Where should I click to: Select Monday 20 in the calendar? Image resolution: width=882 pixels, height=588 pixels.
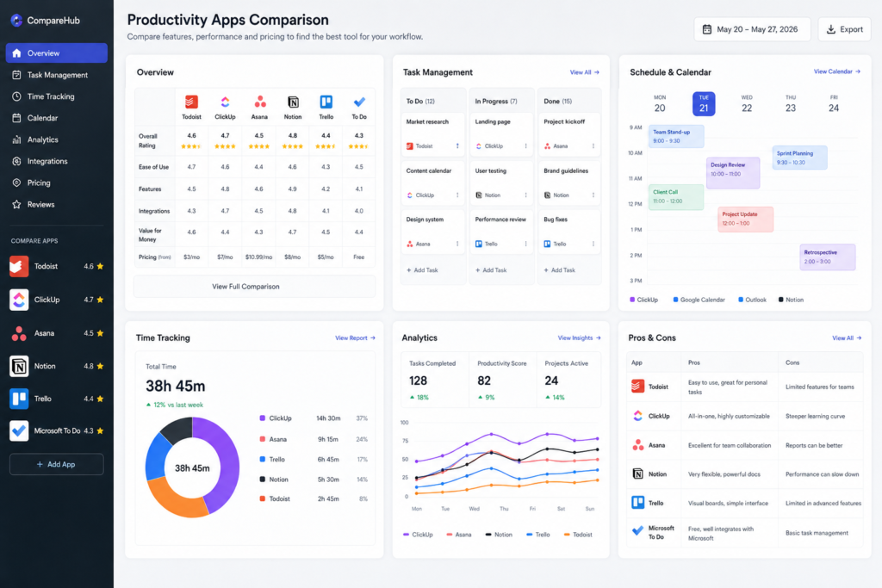tap(660, 104)
